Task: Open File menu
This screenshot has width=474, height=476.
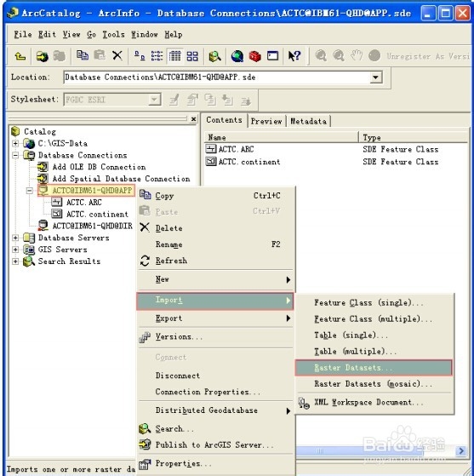Action: pos(22,34)
